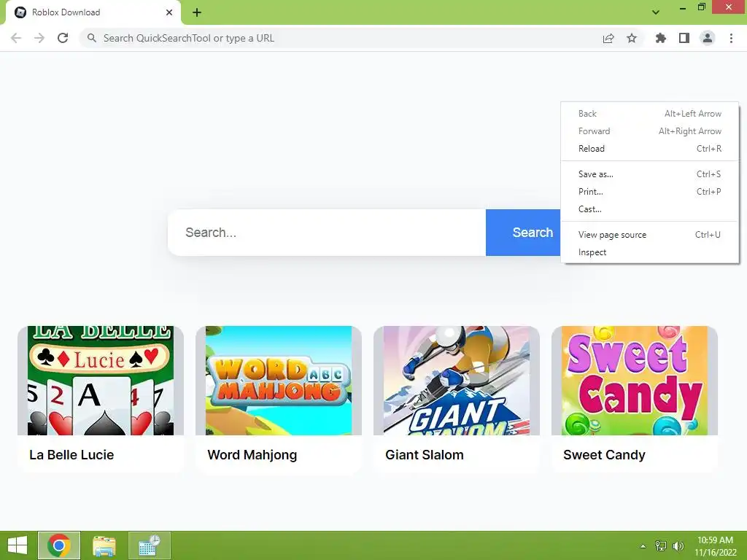Close the Roblox Download tab
This screenshot has width=747, height=560.
pyautogui.click(x=169, y=12)
